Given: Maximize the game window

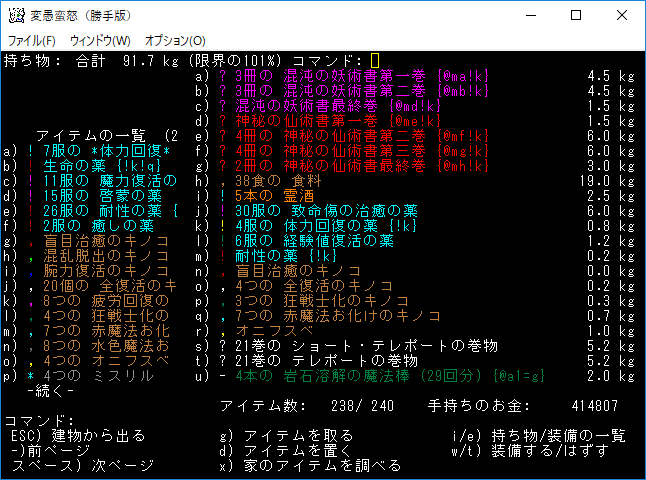Looking at the screenshot, I should pos(576,15).
